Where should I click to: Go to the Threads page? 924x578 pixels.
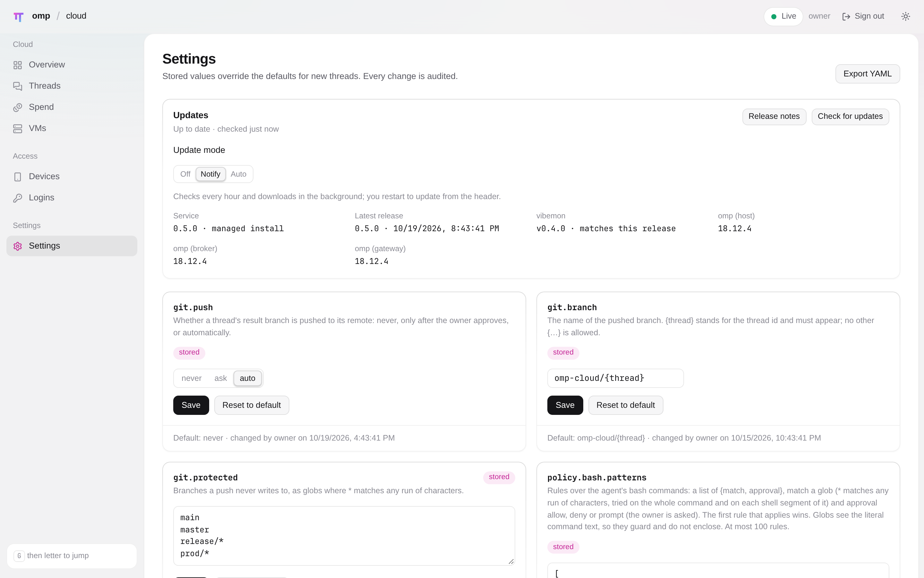[72, 86]
